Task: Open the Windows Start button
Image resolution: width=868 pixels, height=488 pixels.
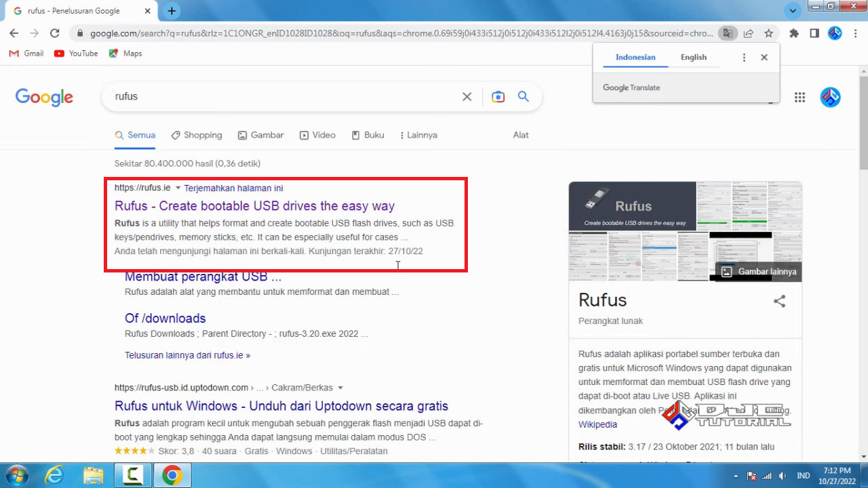Action: click(16, 476)
